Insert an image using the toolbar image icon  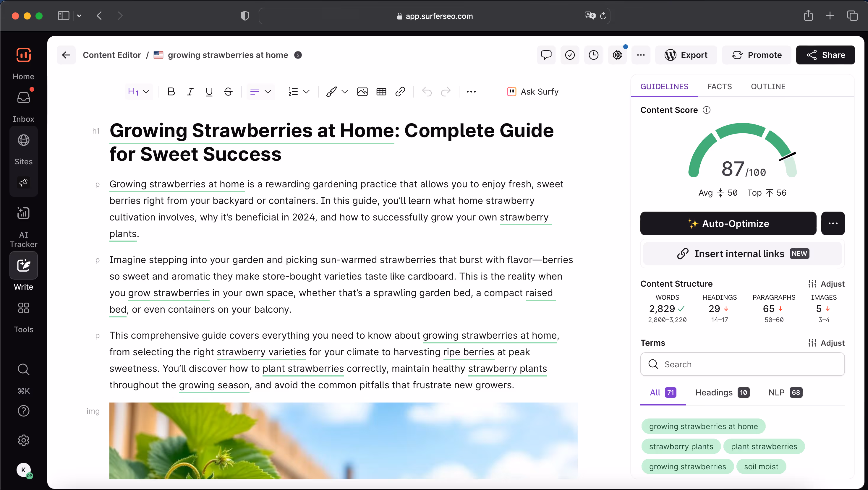point(362,92)
